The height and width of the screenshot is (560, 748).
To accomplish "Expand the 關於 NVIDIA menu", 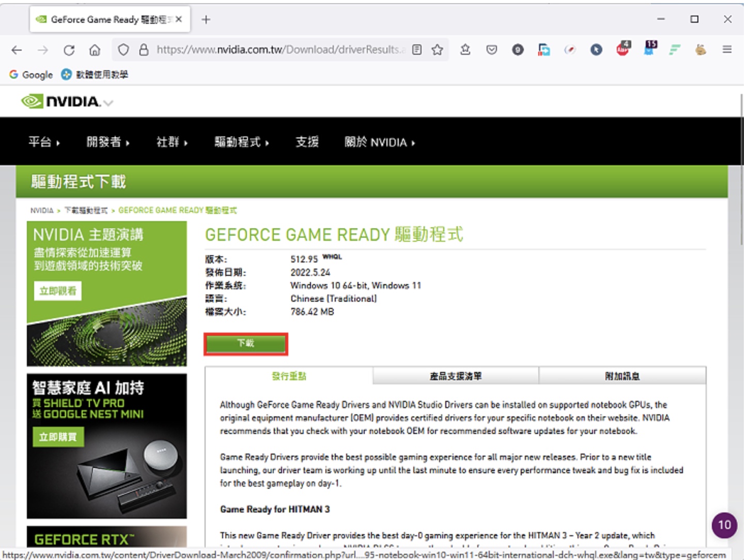I will (380, 142).
